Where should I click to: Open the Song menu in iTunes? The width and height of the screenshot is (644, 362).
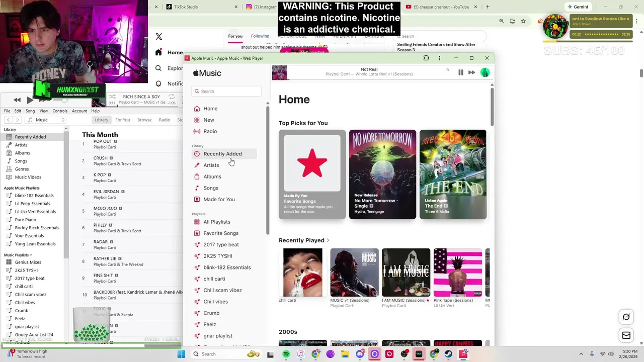[30, 111]
